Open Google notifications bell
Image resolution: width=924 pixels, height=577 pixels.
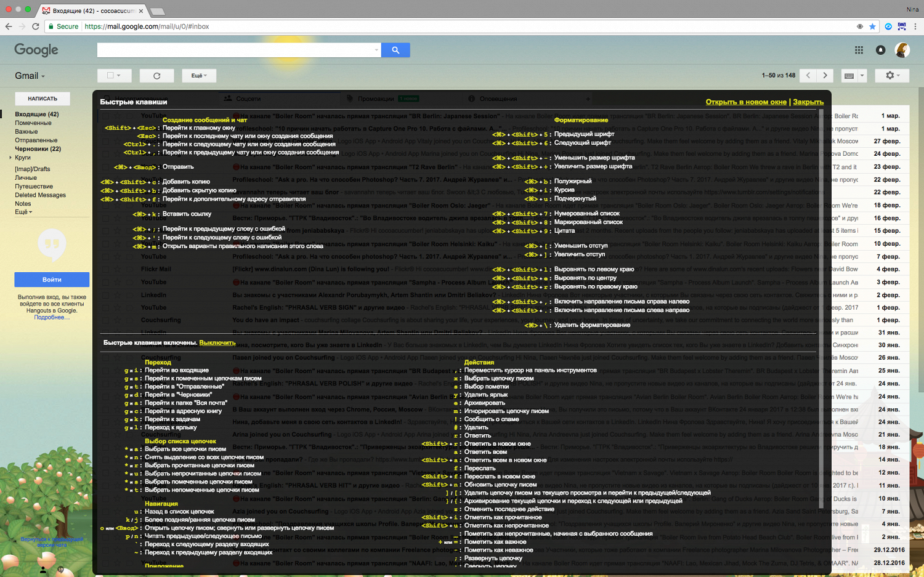(880, 50)
